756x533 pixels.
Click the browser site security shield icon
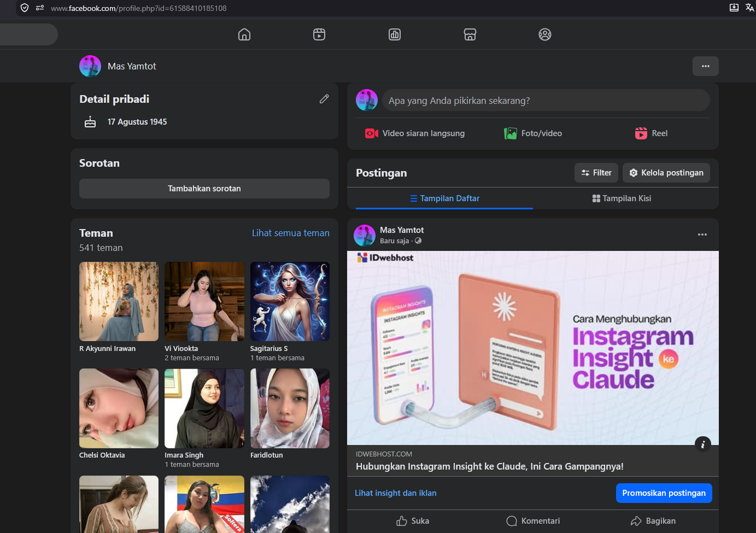[25, 8]
